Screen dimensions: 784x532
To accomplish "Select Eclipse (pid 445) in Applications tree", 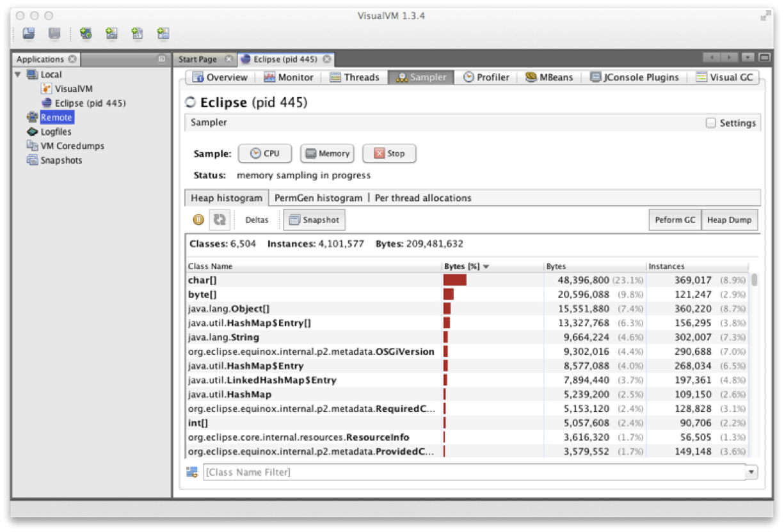I will 90,103.
